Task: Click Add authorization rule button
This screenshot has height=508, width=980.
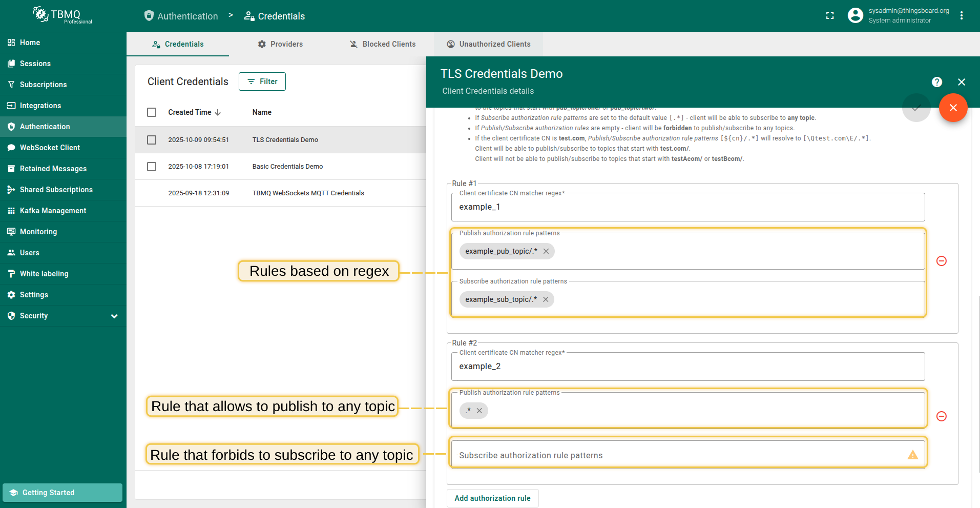Action: point(492,498)
